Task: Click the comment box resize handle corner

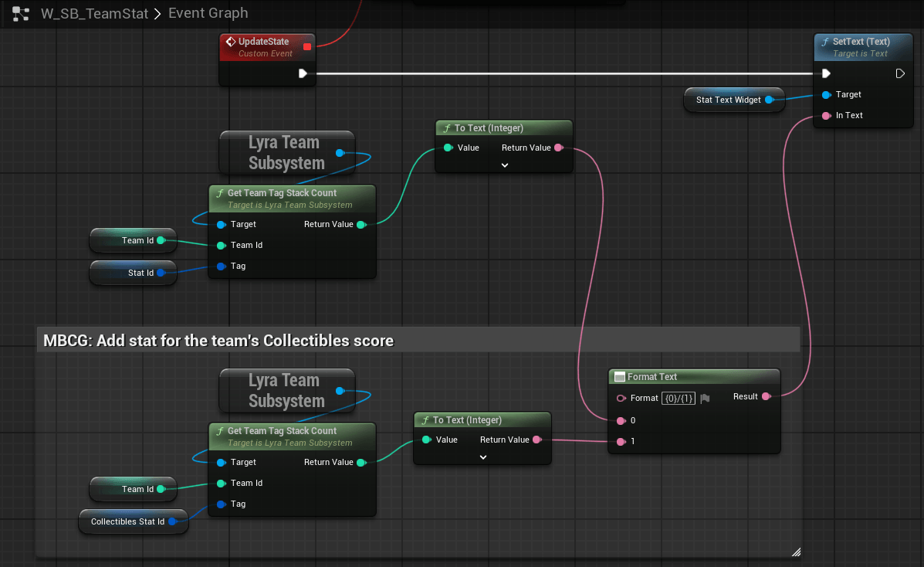Action: pyautogui.click(x=796, y=552)
